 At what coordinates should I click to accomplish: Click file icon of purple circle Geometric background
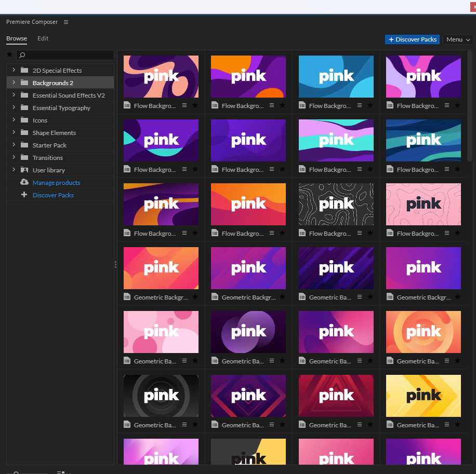coord(215,361)
